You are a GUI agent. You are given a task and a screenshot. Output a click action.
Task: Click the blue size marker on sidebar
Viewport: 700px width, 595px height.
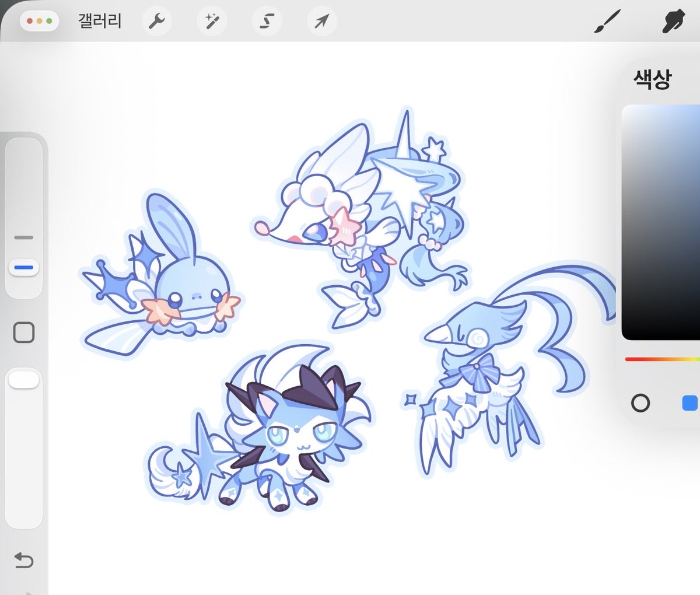pyautogui.click(x=24, y=268)
